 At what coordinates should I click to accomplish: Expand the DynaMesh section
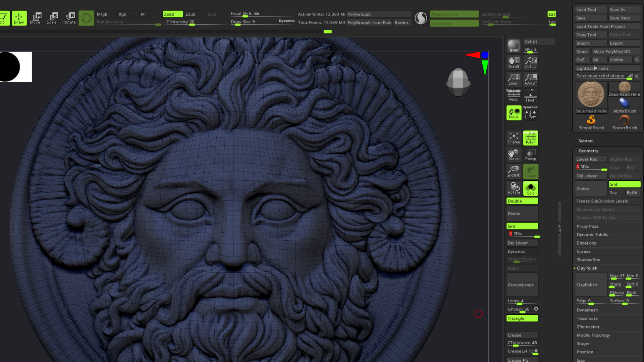[587, 310]
